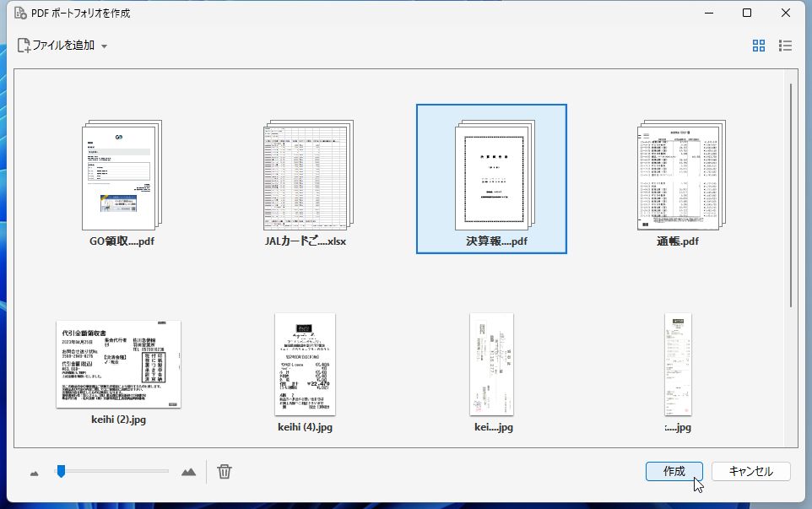Select the grid view icon
This screenshot has height=509, width=812.
[x=758, y=46]
